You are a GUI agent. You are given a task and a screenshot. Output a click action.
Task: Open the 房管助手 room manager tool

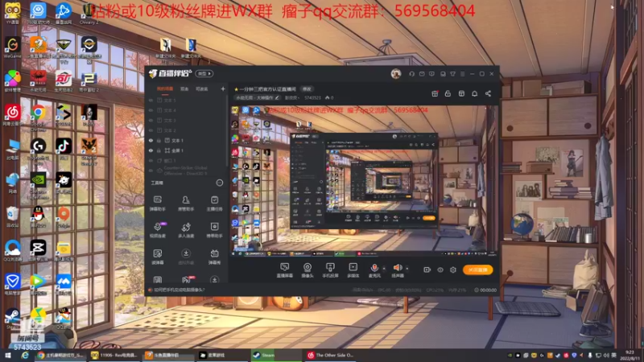186,204
